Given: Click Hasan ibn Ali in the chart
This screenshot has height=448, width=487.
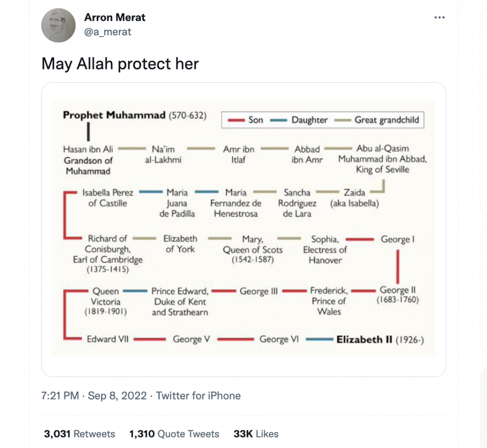Looking at the screenshot, I should [88, 149].
